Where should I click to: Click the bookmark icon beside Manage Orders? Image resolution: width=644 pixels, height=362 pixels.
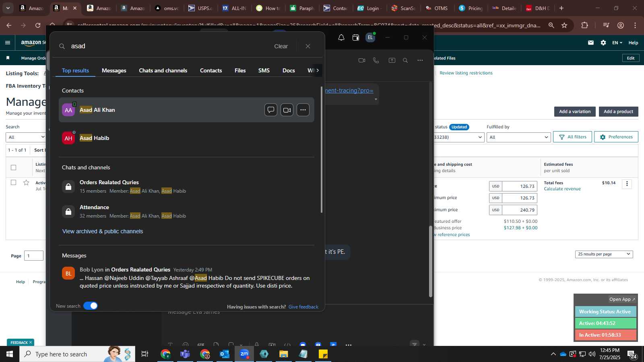point(8,58)
